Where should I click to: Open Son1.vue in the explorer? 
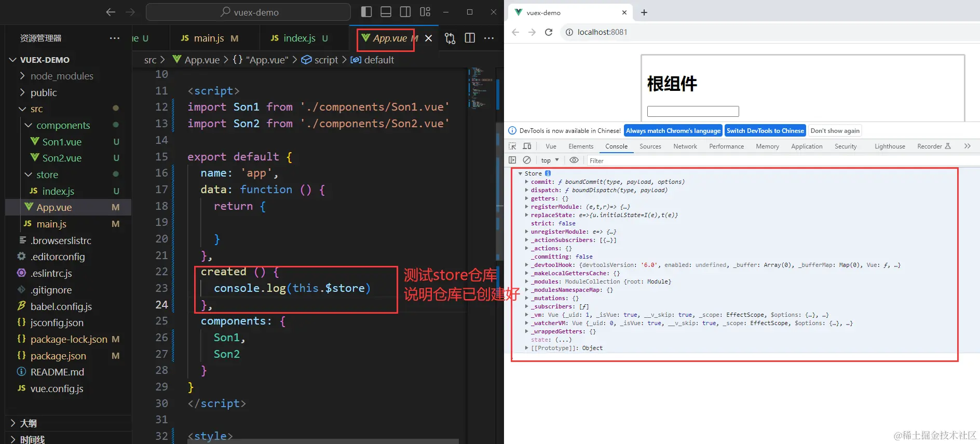[x=62, y=142]
